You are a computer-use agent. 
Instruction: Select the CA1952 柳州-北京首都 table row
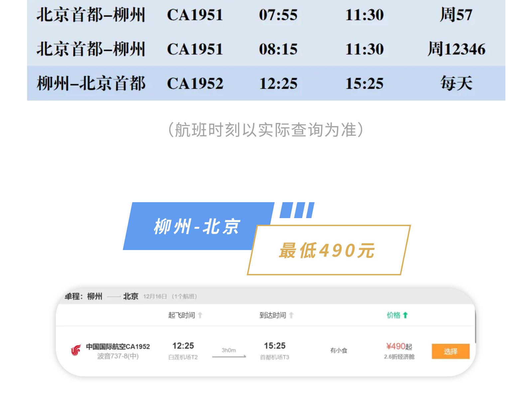coord(266,83)
